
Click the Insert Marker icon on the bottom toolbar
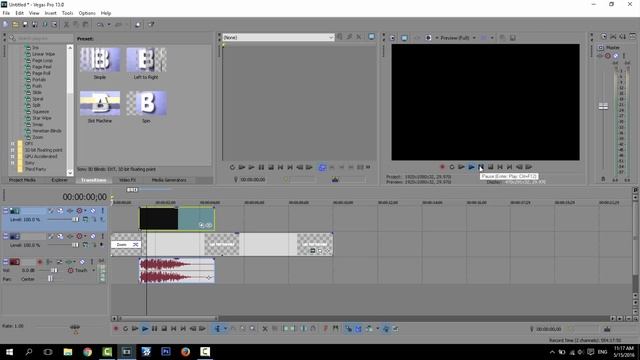(325, 329)
